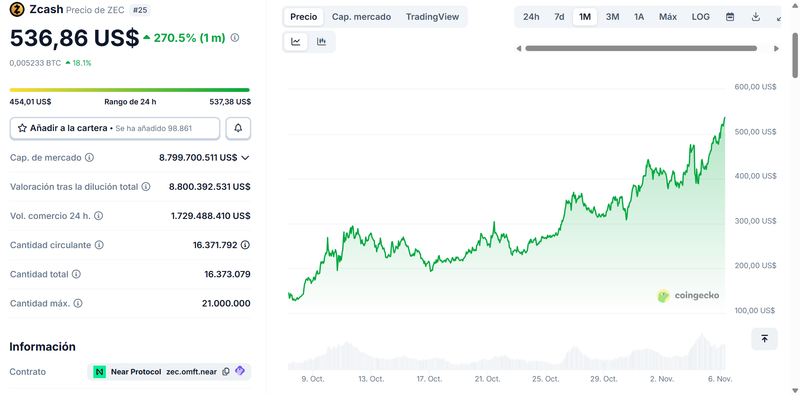Open the calendar date range picker
The image size is (800, 395).
click(730, 17)
